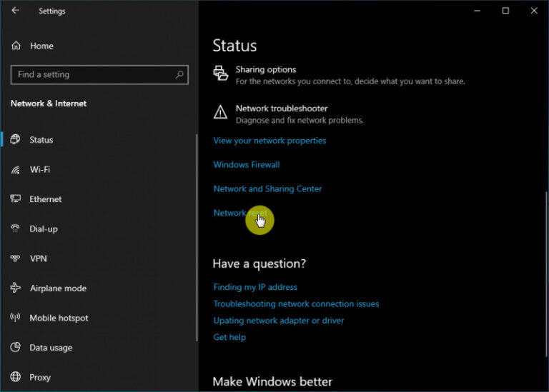Click the Make Windows better heading
This screenshot has height=392, width=549.
(272, 381)
